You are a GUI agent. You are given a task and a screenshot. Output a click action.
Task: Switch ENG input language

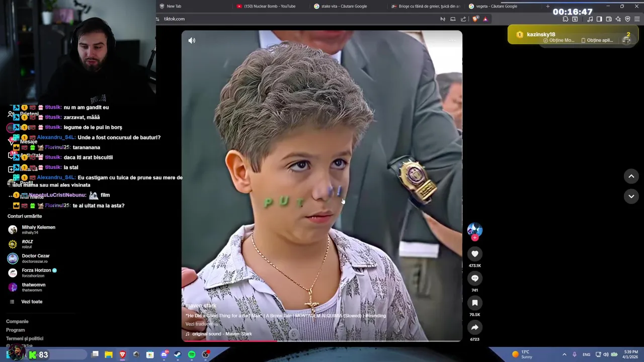[x=586, y=354]
